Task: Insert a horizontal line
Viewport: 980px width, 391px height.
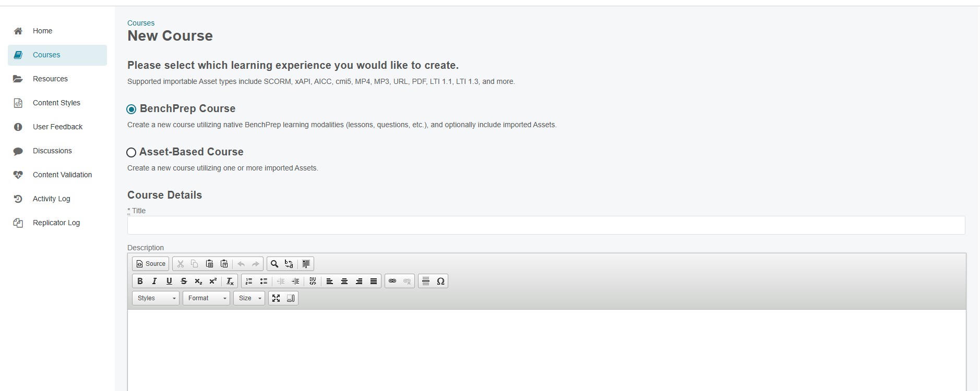Action: pyautogui.click(x=426, y=281)
